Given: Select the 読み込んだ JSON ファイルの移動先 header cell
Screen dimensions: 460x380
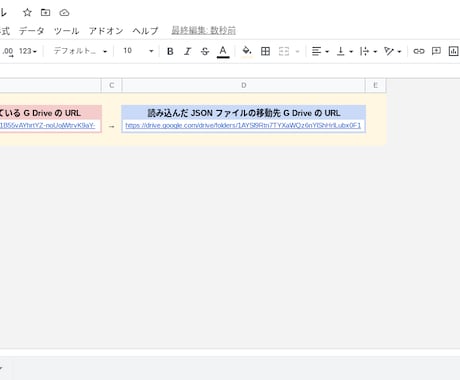Looking at the screenshot, I should click(x=244, y=113).
